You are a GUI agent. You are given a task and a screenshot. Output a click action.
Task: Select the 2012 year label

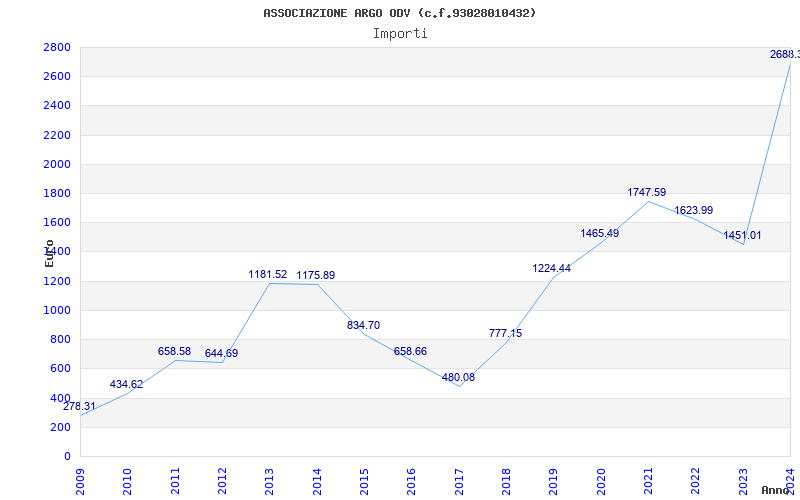[222, 481]
